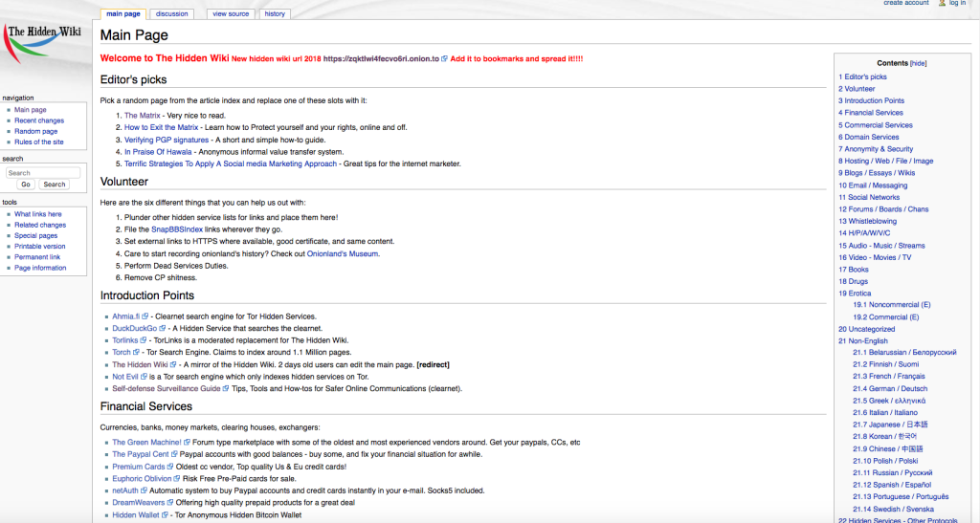Open the Terrific Strategies social media link
980x523 pixels.
tap(230, 163)
